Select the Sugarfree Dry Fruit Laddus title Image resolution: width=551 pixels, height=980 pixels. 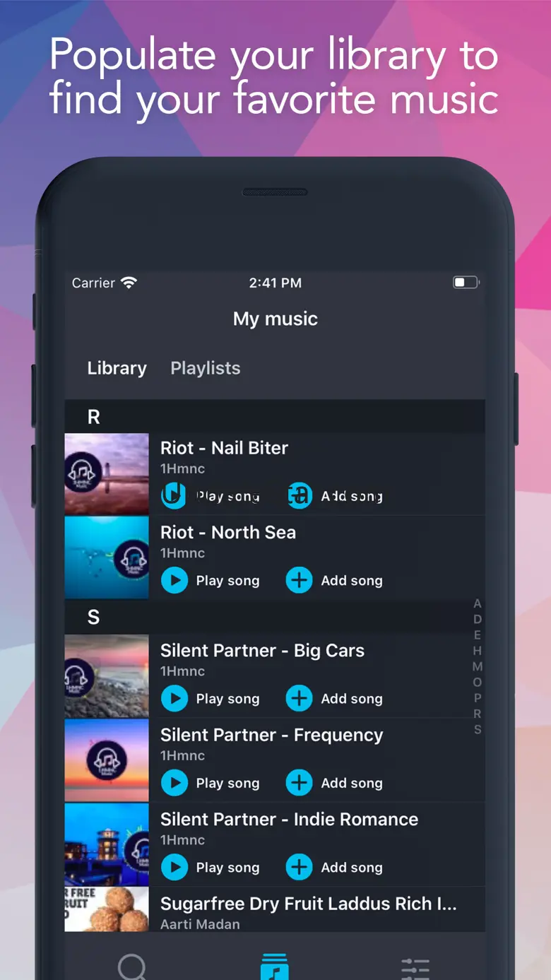click(x=308, y=904)
